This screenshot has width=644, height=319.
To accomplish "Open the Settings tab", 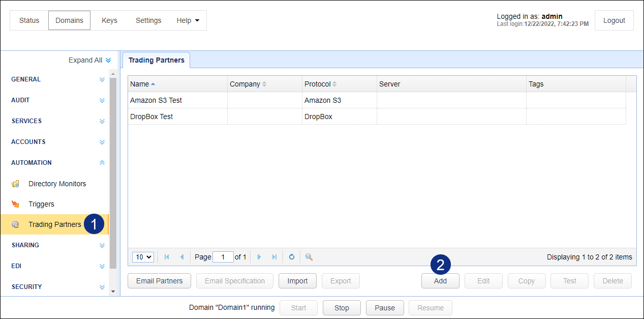I will pyautogui.click(x=148, y=20).
